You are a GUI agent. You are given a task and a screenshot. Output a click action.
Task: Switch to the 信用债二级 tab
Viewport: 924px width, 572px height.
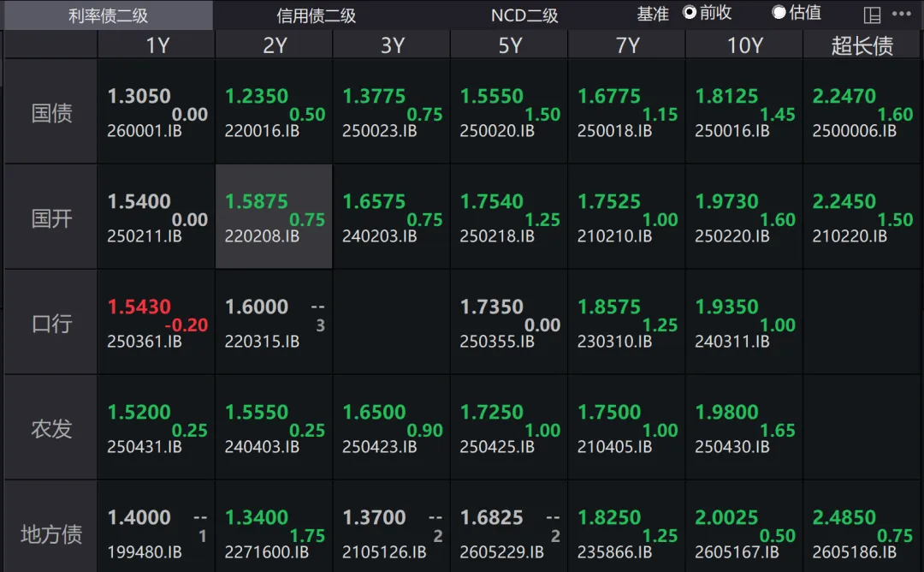(x=317, y=15)
